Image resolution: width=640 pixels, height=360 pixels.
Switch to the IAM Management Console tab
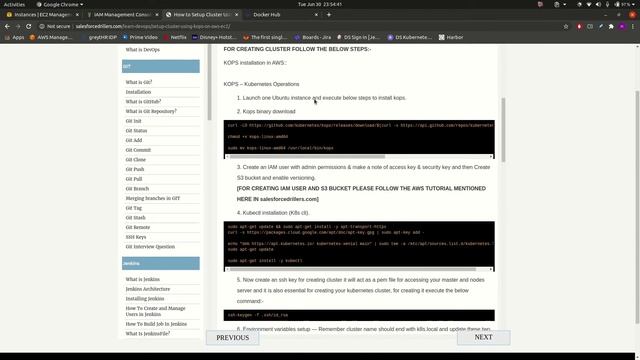pos(122,14)
